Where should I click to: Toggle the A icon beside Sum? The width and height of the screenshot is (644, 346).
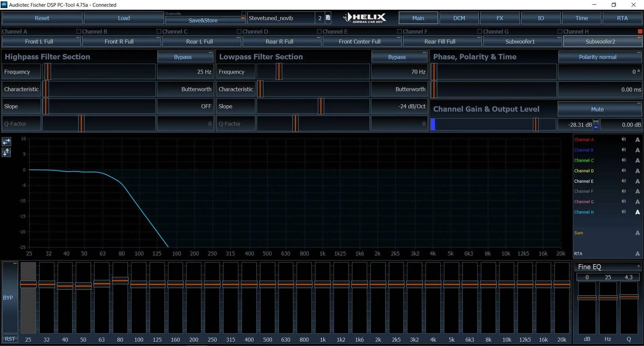(638, 233)
